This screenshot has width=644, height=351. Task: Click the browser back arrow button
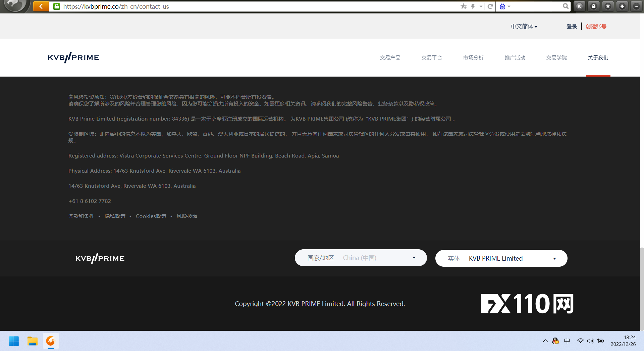click(x=41, y=6)
